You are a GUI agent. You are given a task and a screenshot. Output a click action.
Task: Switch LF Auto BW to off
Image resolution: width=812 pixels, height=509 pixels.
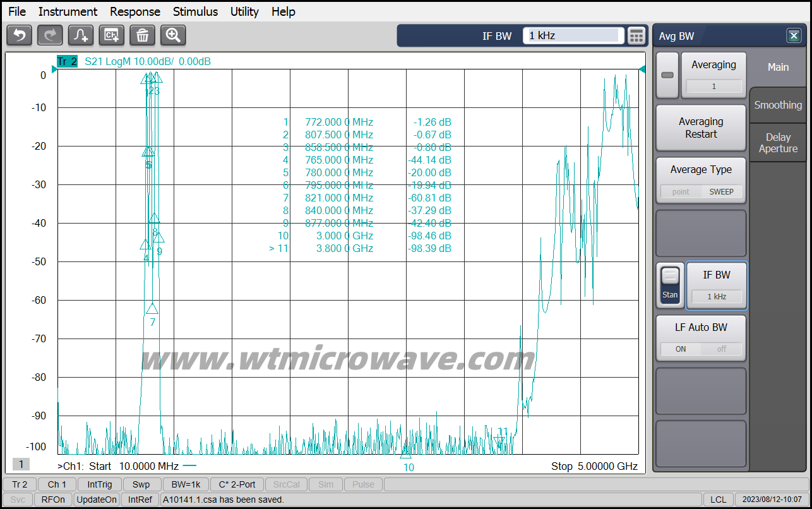[720, 349]
